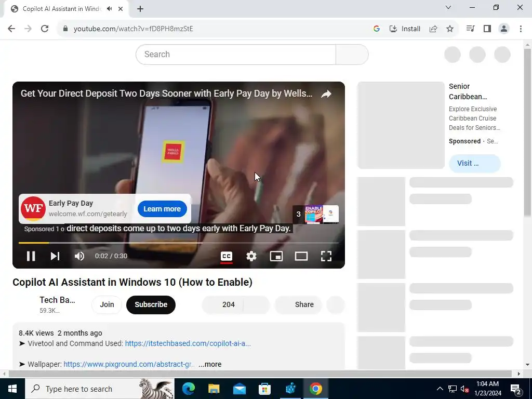Open the Tech Ba... channel name
Screen dimensions: 532x399
57,300
